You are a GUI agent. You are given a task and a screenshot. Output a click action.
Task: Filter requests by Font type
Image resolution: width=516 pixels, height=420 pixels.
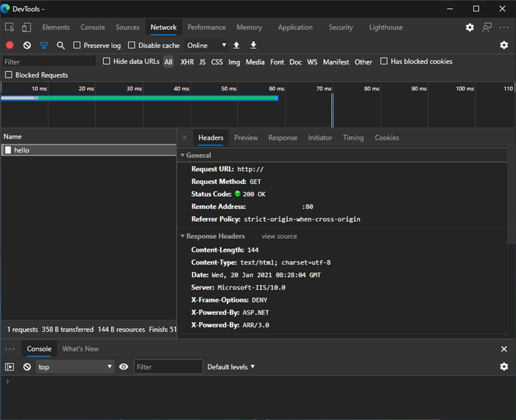[x=277, y=62]
